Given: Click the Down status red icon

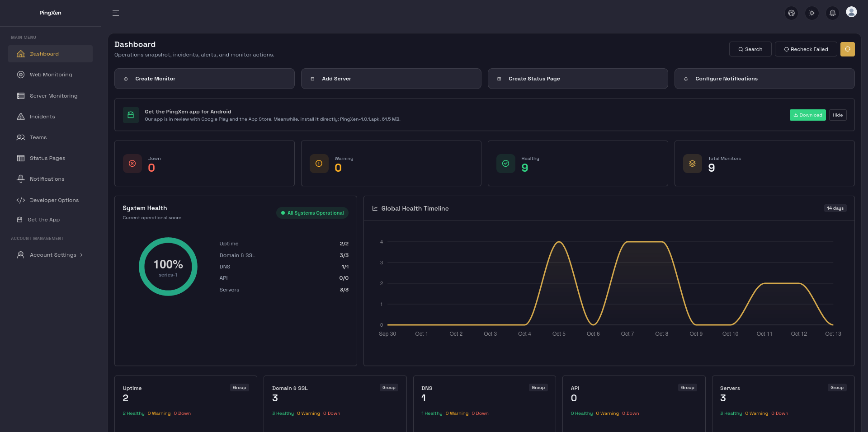Looking at the screenshot, I should coord(132,164).
